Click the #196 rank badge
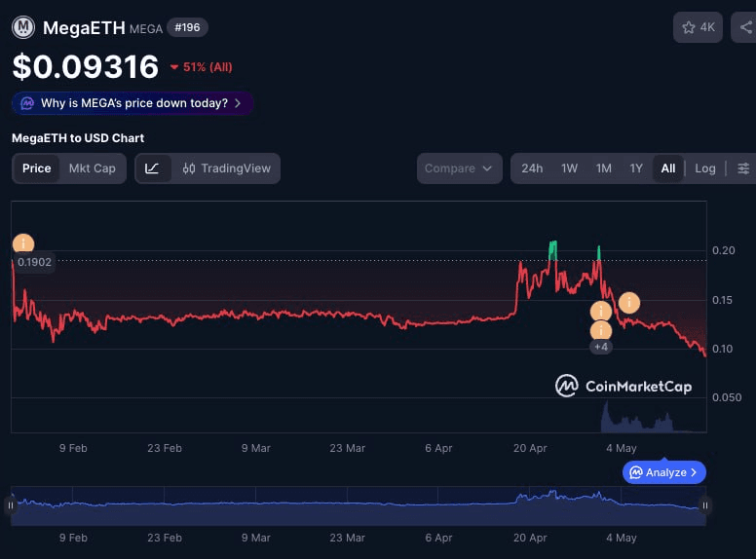 click(187, 27)
